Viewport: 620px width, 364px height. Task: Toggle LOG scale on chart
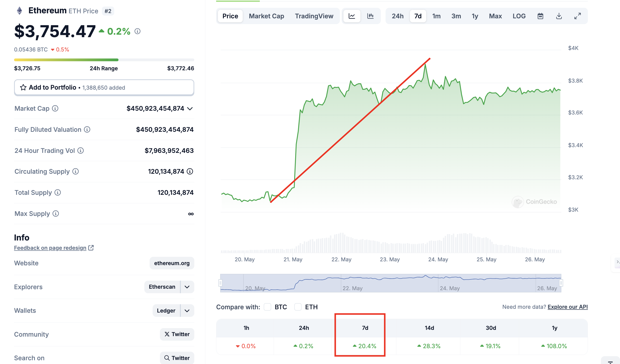(519, 16)
